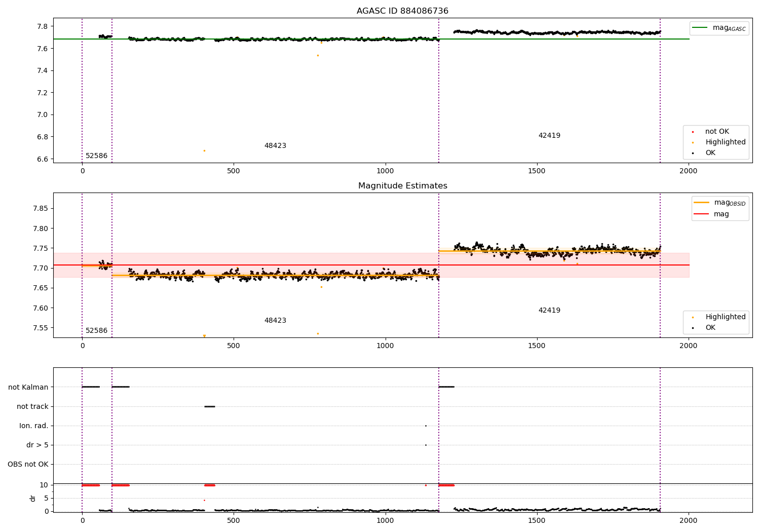Click the 'Magnitude Estimates' subplot title

402,185
